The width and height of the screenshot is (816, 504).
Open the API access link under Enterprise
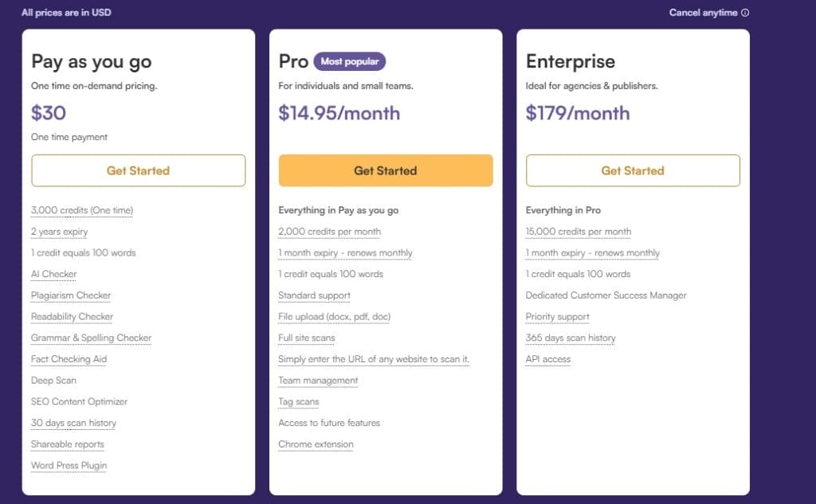coord(547,359)
